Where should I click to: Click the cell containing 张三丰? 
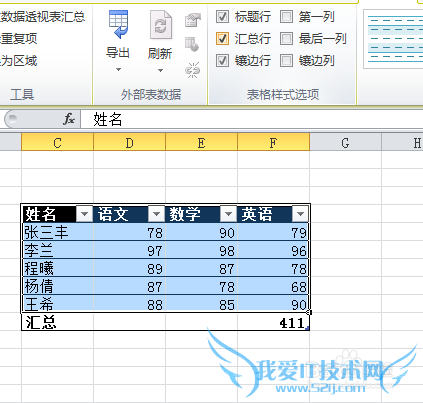pyautogui.click(x=58, y=232)
